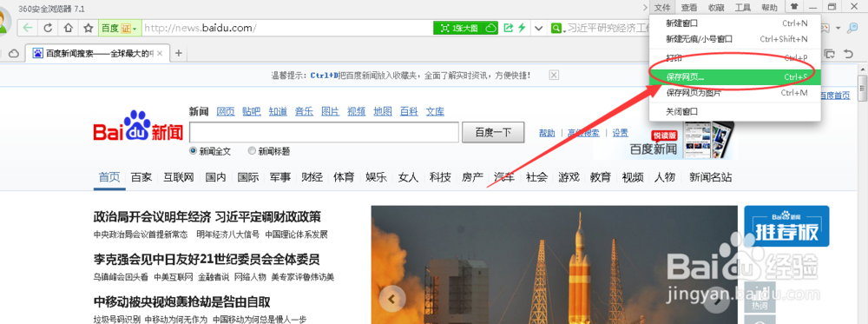Click the 百度一下 search button
The width and height of the screenshot is (868, 324).
coord(493,132)
